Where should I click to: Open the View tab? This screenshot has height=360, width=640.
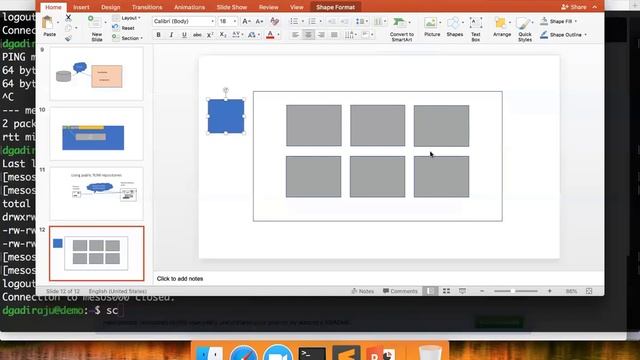[x=297, y=7]
